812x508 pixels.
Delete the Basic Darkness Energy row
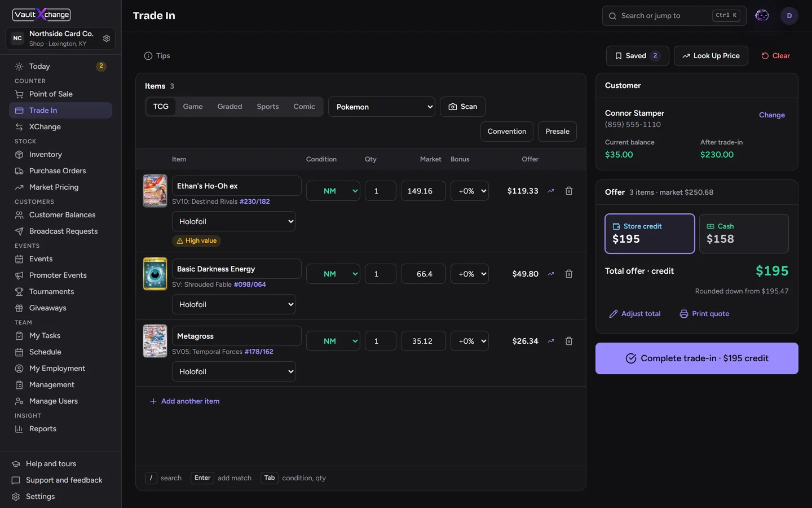pos(569,274)
